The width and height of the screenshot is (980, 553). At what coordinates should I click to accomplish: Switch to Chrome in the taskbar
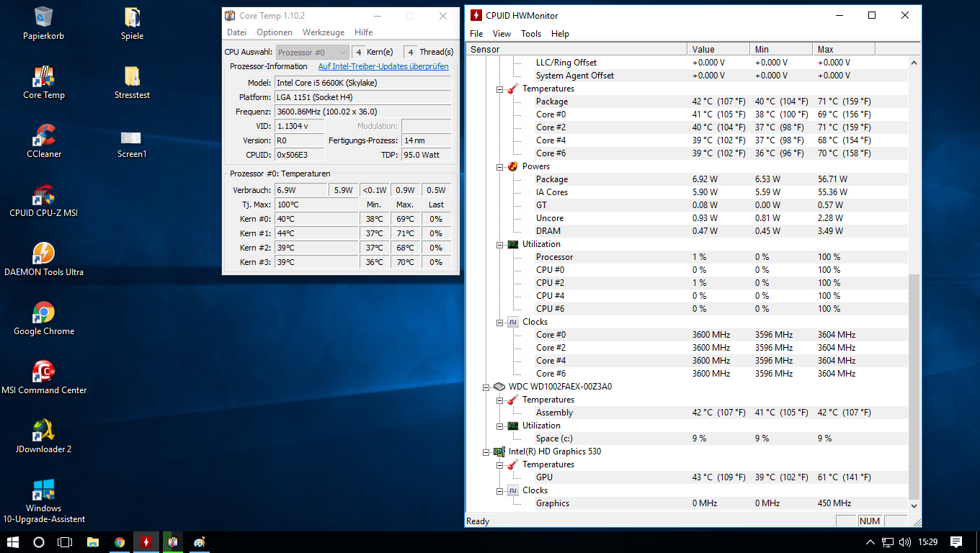point(120,542)
